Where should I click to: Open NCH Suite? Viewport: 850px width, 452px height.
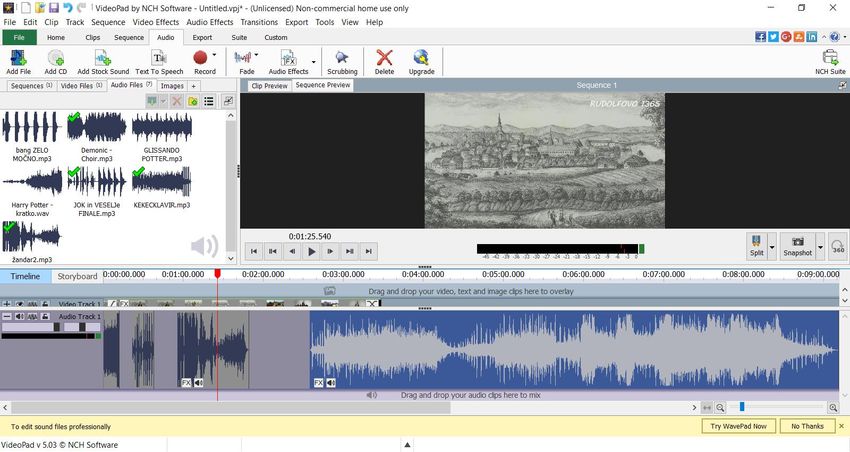[830, 62]
